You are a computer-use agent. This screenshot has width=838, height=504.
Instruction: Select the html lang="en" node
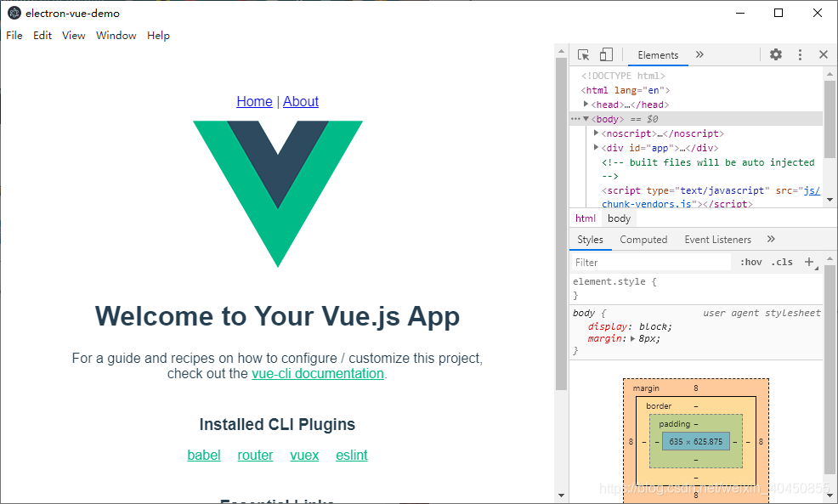626,90
